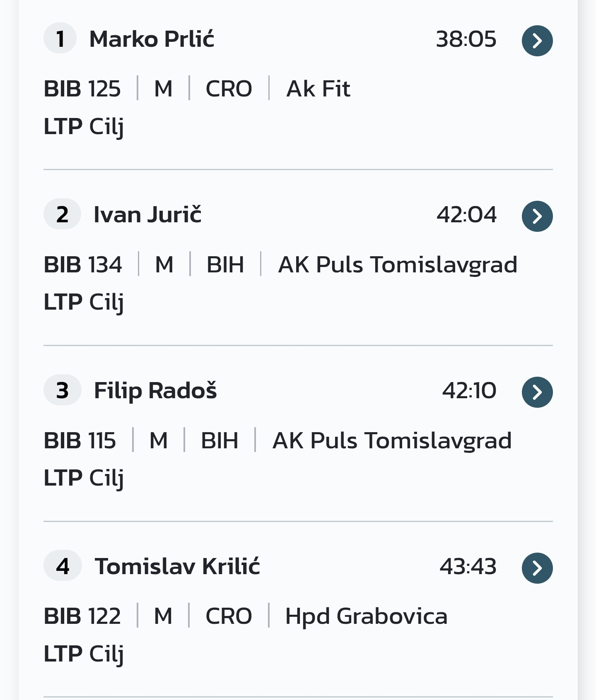
Task: Click finish time 42:10
Action: pos(469,390)
